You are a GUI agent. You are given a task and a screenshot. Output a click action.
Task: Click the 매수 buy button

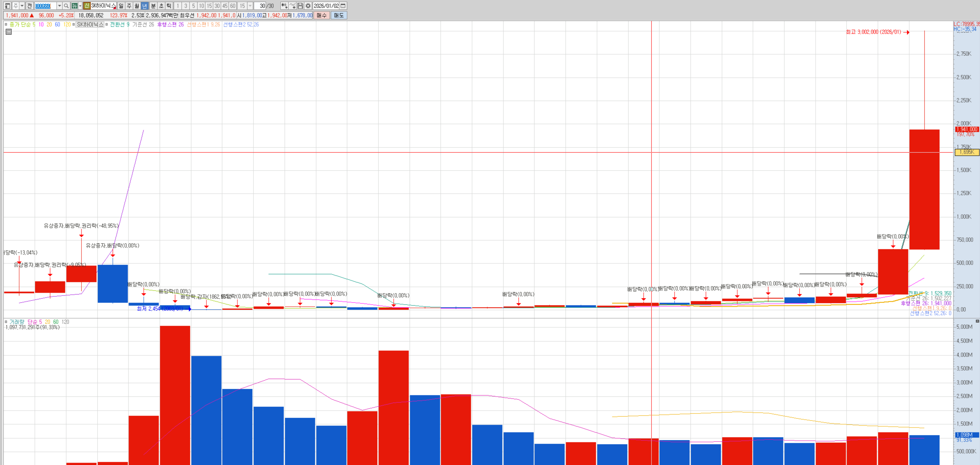coord(321,15)
